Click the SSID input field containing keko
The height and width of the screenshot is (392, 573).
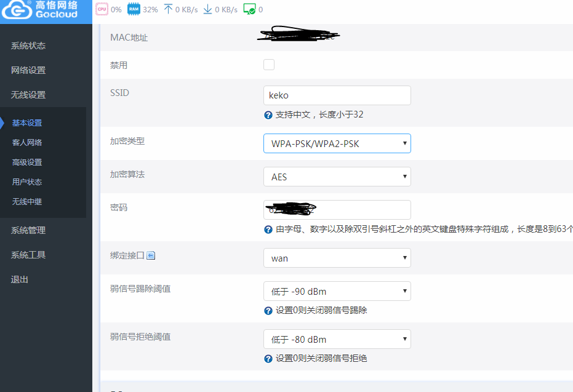(x=337, y=95)
